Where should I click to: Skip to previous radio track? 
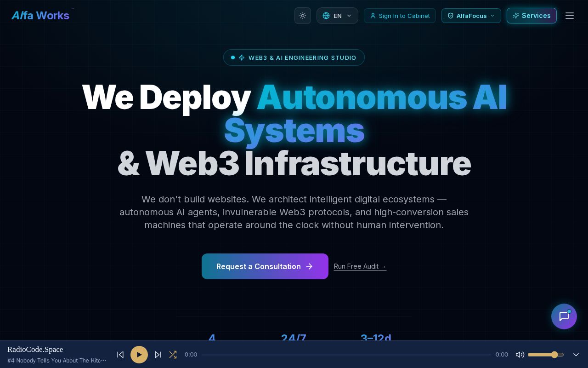click(120, 355)
